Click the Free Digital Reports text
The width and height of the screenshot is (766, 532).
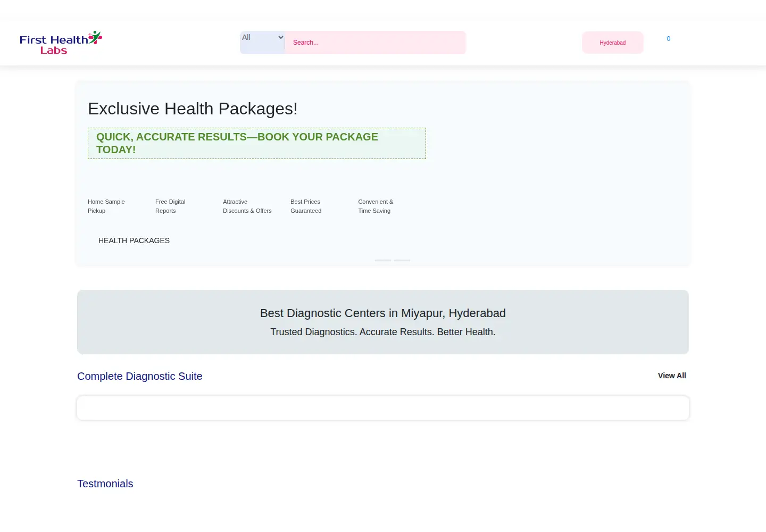[170, 206]
